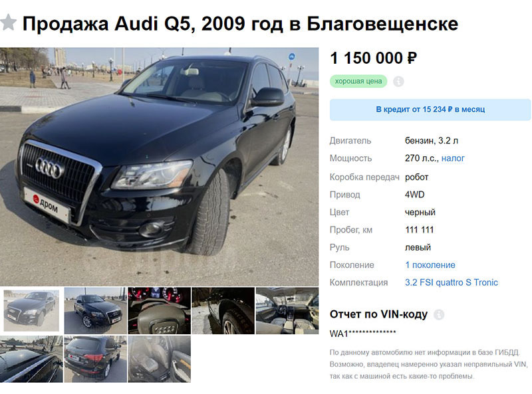Click the masked VIN code WA1
Viewport: 532px width, 394px height.
362,334
